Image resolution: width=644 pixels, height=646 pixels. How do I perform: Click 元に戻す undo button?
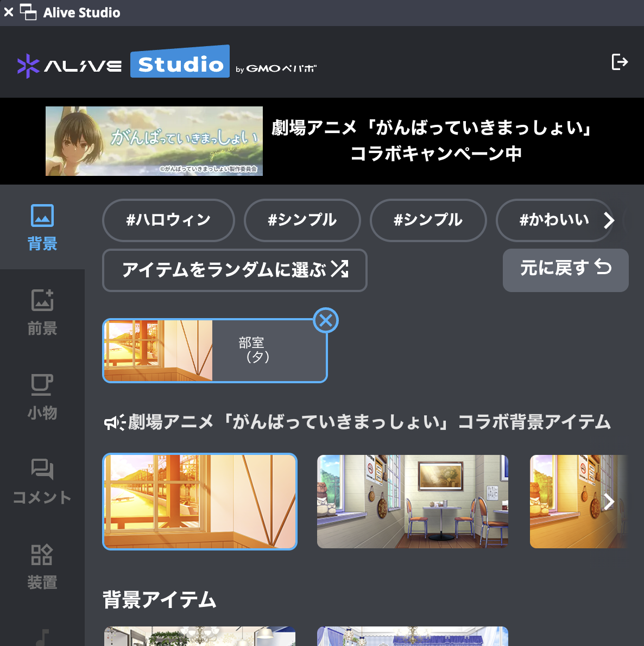point(565,270)
